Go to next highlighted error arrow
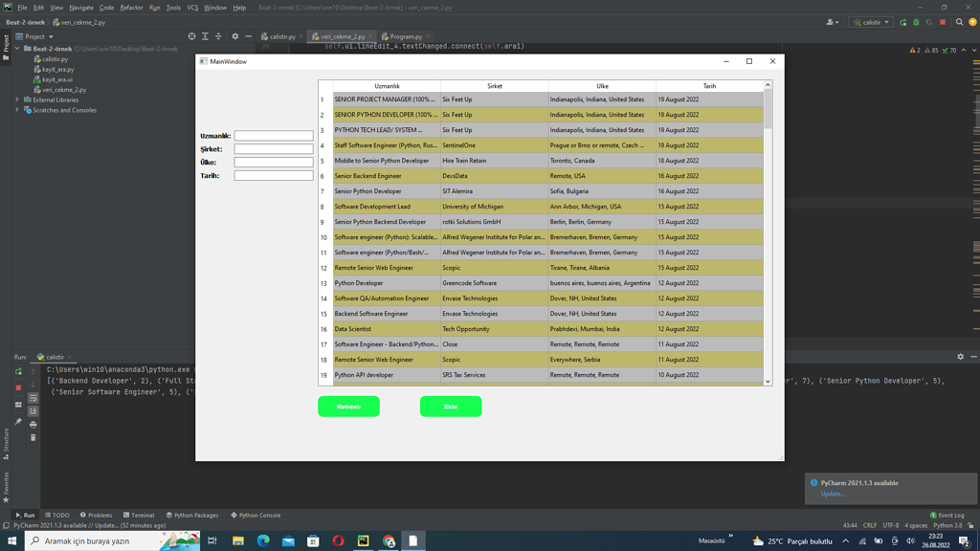Screen dimensions: 980x551 point(974,50)
